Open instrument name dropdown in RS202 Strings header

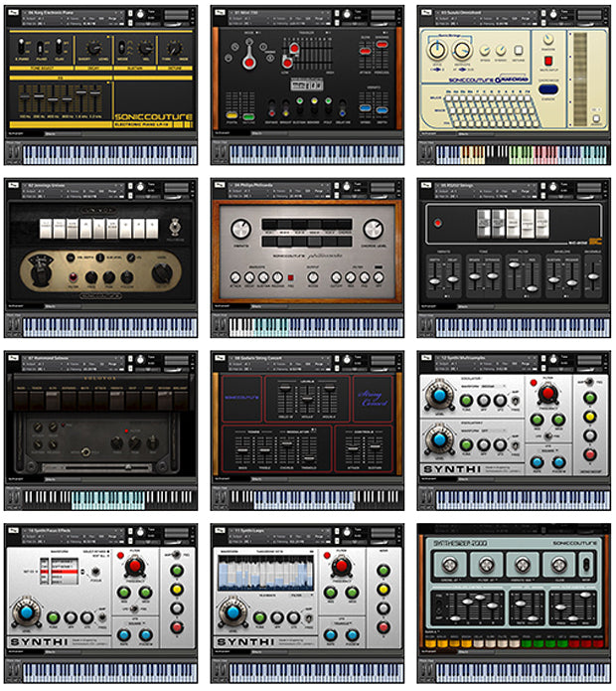[488, 186]
